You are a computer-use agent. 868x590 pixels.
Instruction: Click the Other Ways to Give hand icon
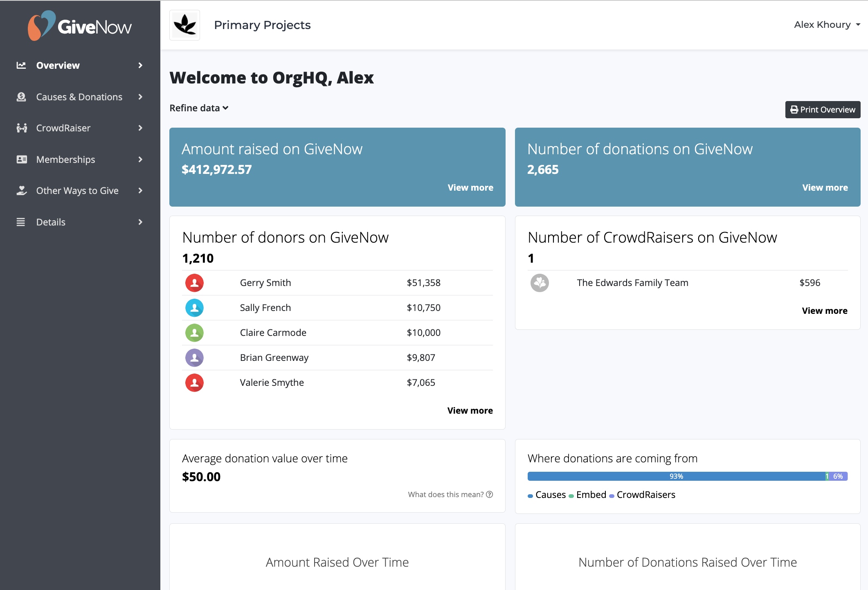coord(22,191)
